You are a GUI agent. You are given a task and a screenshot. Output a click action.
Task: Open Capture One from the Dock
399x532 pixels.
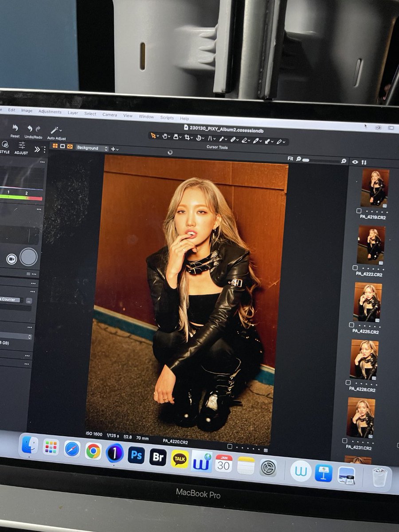115,453
